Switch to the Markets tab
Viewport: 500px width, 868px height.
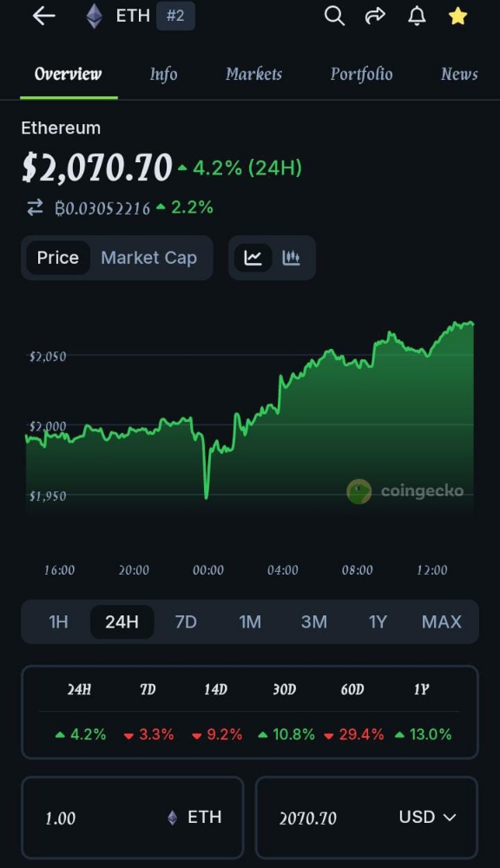click(x=253, y=74)
